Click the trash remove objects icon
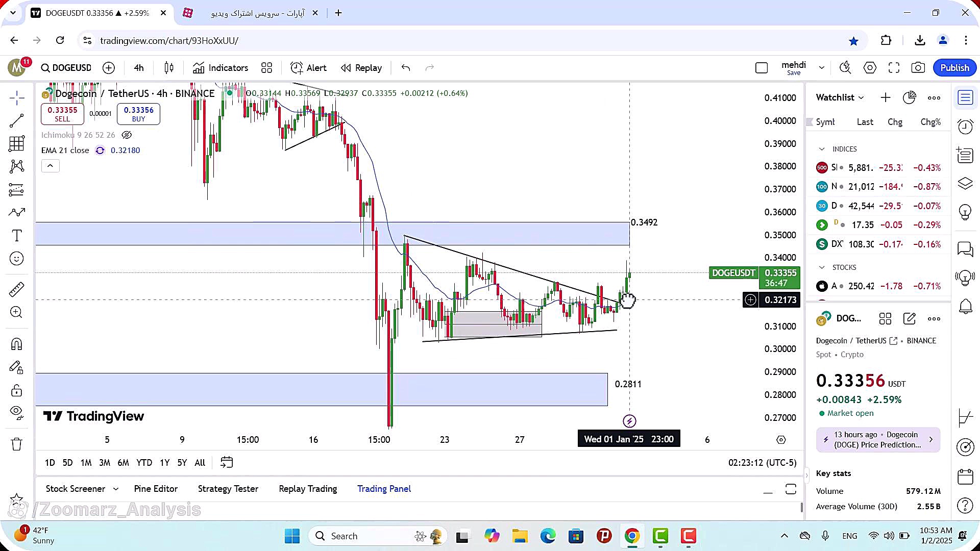The image size is (980, 551). pyautogui.click(x=16, y=444)
